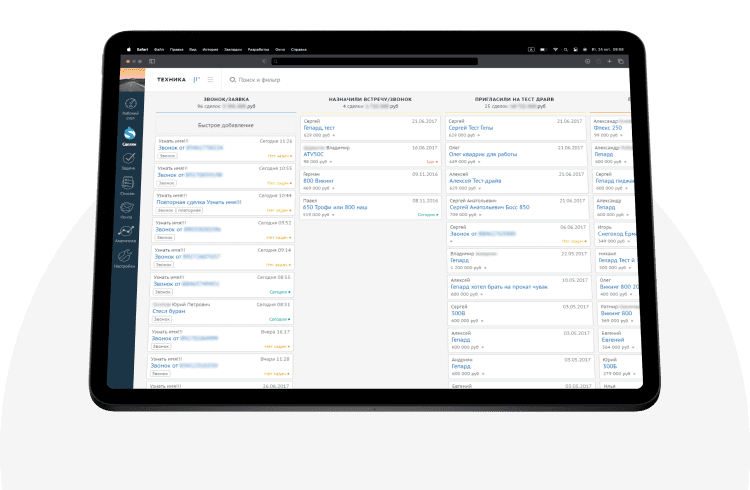Open the ATV50C deal
The height and width of the screenshot is (490, 750).
(313, 154)
